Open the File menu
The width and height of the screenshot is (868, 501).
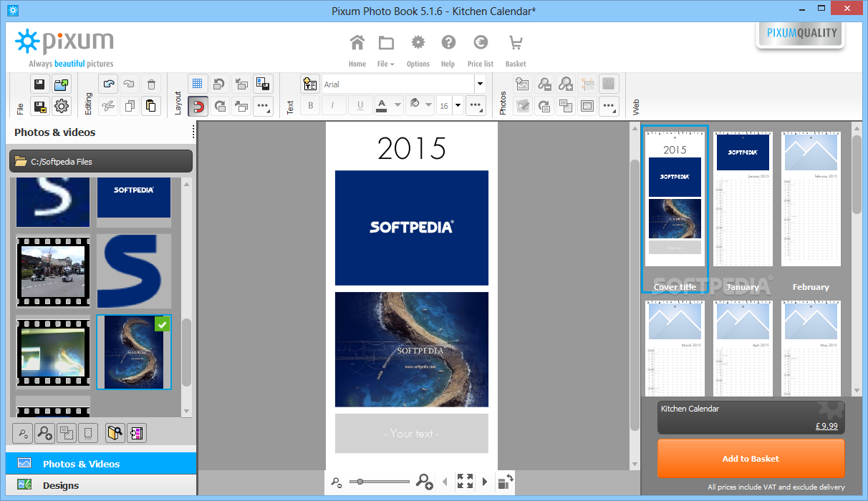click(x=386, y=50)
